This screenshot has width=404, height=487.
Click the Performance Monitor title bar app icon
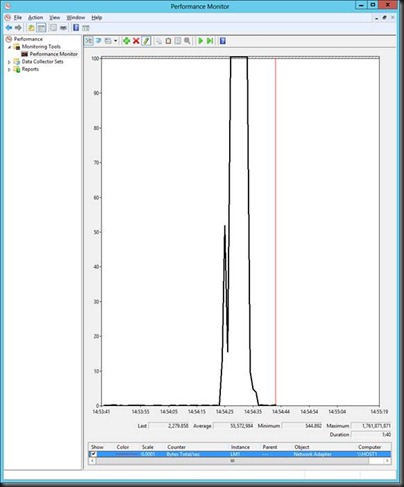pyautogui.click(x=8, y=6)
